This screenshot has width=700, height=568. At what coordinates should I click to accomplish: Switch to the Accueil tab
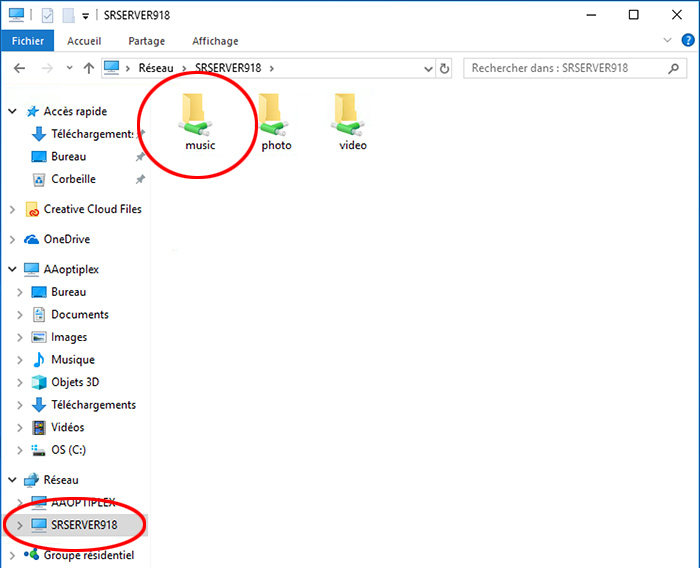point(84,41)
